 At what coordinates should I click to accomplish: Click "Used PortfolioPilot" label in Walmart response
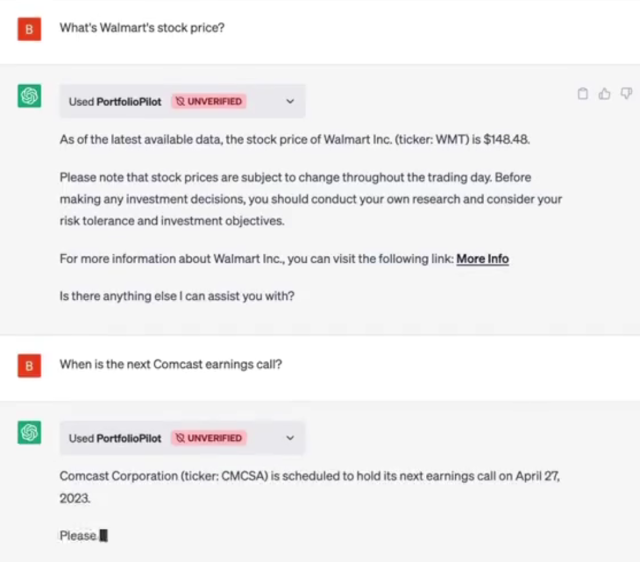click(x=114, y=101)
